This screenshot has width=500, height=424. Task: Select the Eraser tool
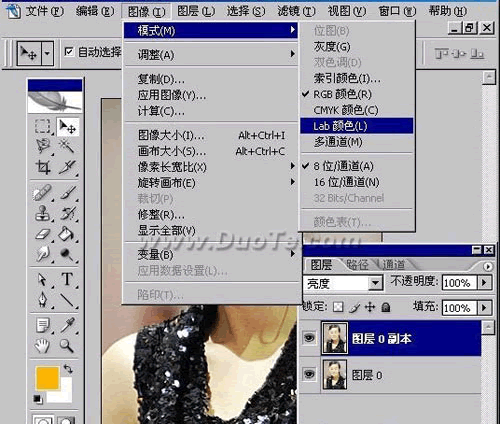click(43, 234)
